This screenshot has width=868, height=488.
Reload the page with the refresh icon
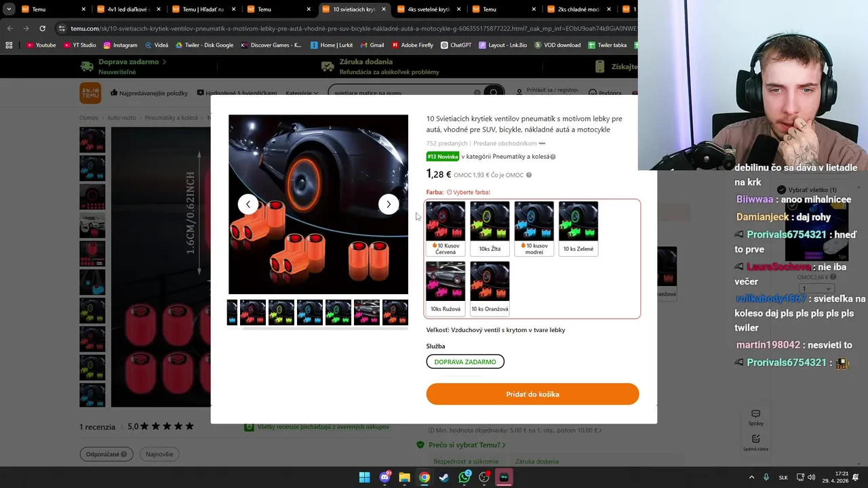coord(42,28)
